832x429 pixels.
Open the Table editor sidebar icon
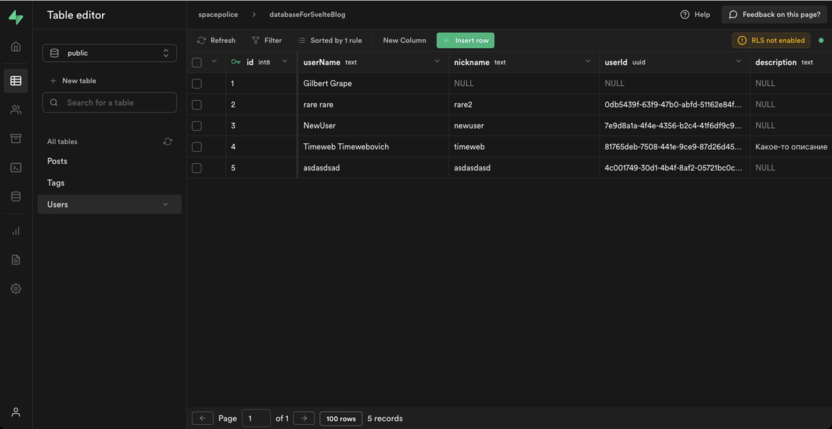coord(15,81)
